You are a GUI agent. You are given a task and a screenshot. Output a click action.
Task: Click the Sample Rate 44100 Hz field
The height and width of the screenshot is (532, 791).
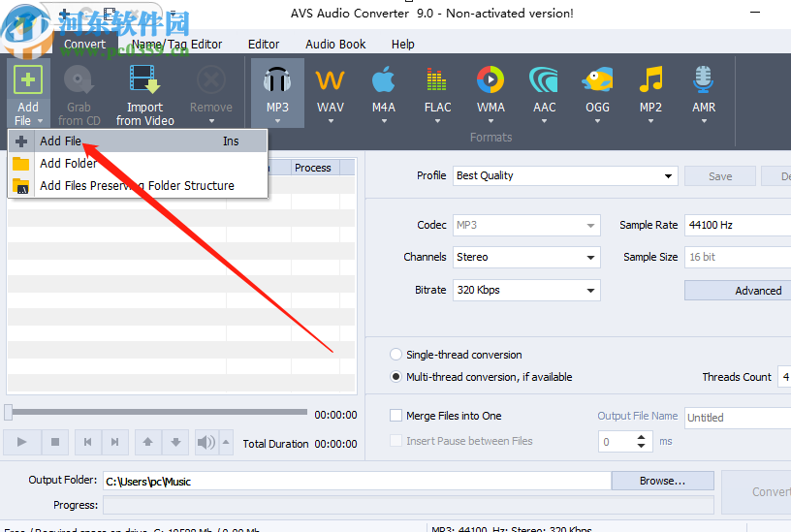738,225
